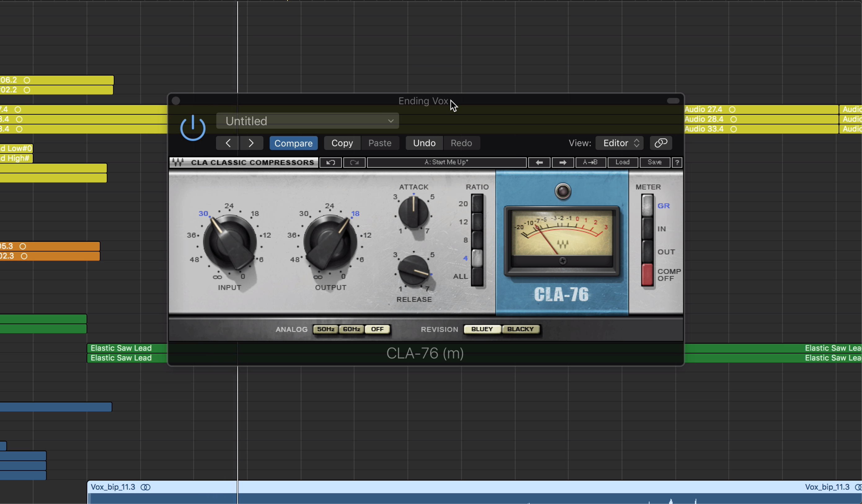Open the Waves help question mark
862x504 pixels.
677,162
